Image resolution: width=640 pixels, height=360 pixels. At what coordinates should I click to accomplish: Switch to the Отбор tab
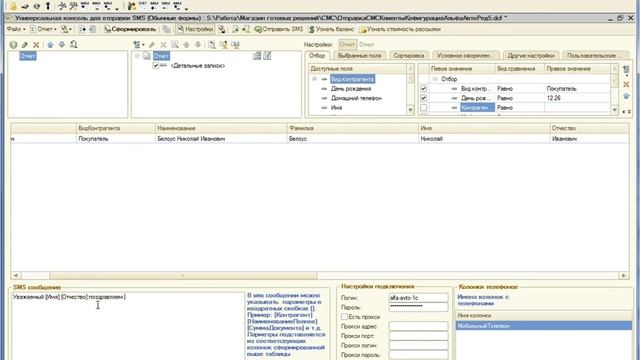coord(317,56)
